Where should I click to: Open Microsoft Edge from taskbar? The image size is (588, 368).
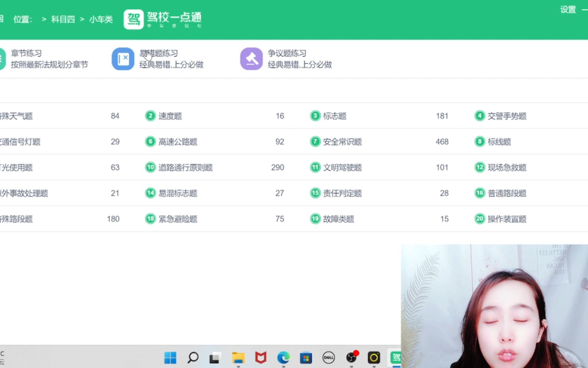point(283,357)
